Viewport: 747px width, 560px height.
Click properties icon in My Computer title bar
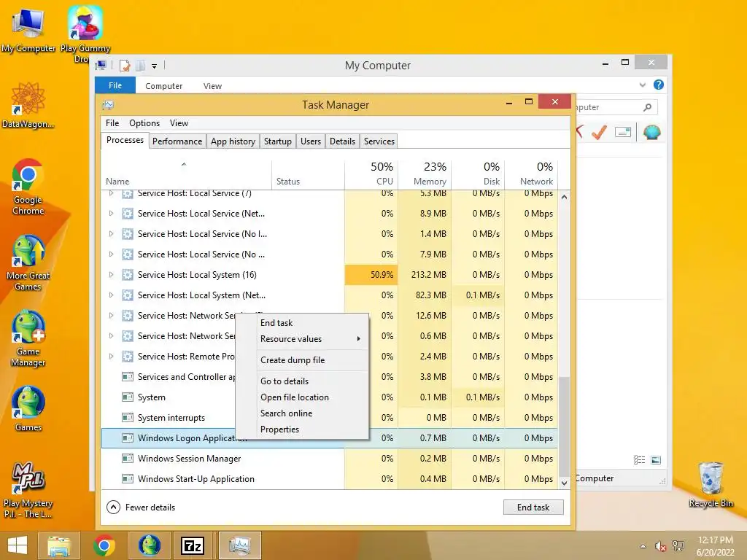pyautogui.click(x=125, y=66)
